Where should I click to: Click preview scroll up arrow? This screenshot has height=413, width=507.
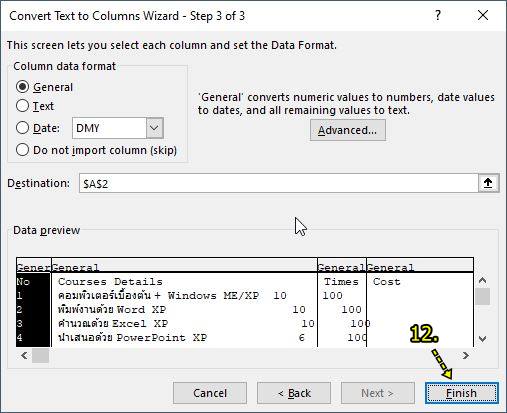pos(482,281)
